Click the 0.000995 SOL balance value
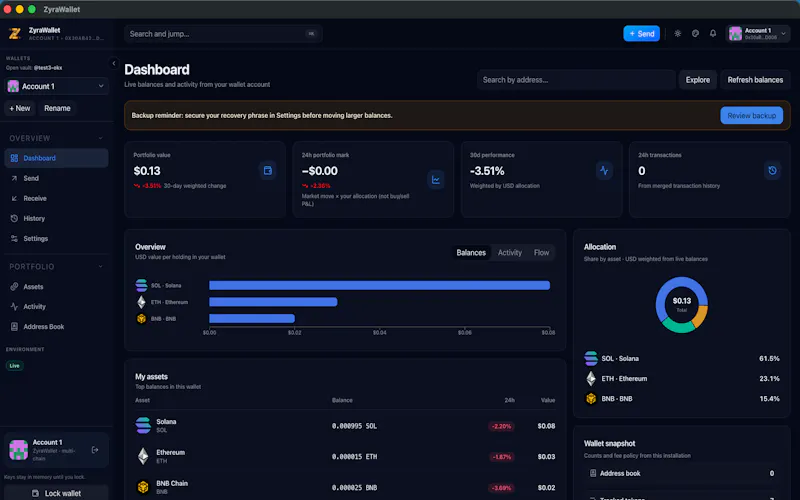This screenshot has height=500, width=800. tap(354, 426)
